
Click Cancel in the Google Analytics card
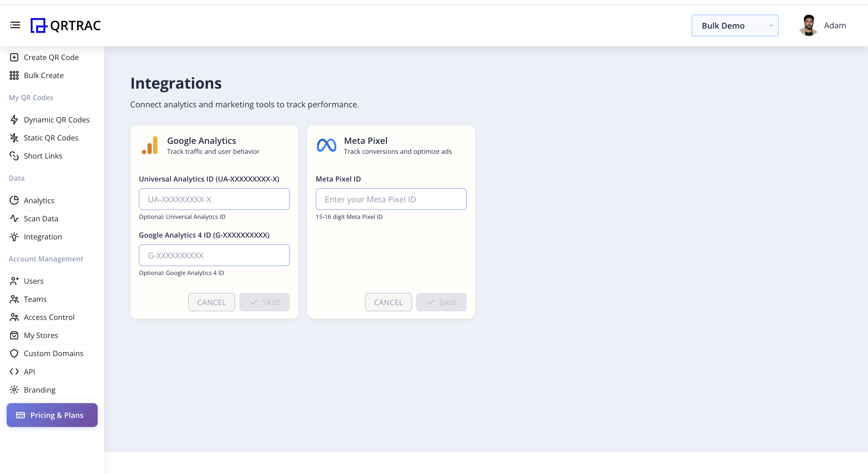click(x=211, y=302)
